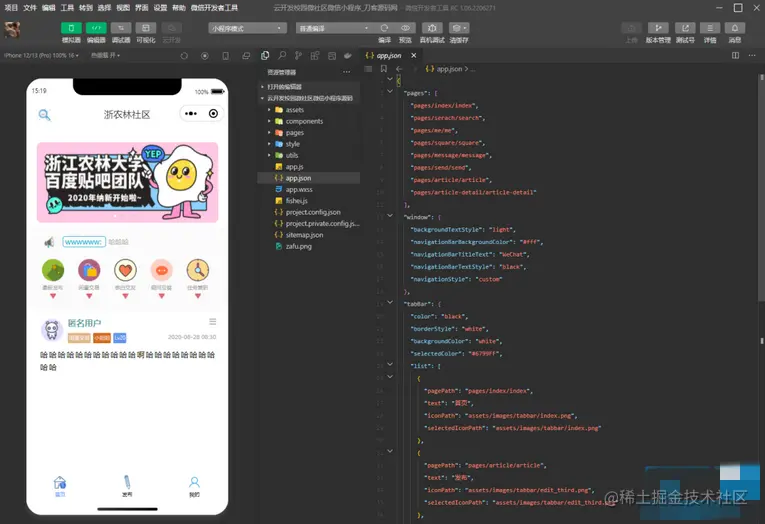Open the 资源管理器 explorer more options ellipsis
The height and width of the screenshot is (524, 765).
point(346,72)
